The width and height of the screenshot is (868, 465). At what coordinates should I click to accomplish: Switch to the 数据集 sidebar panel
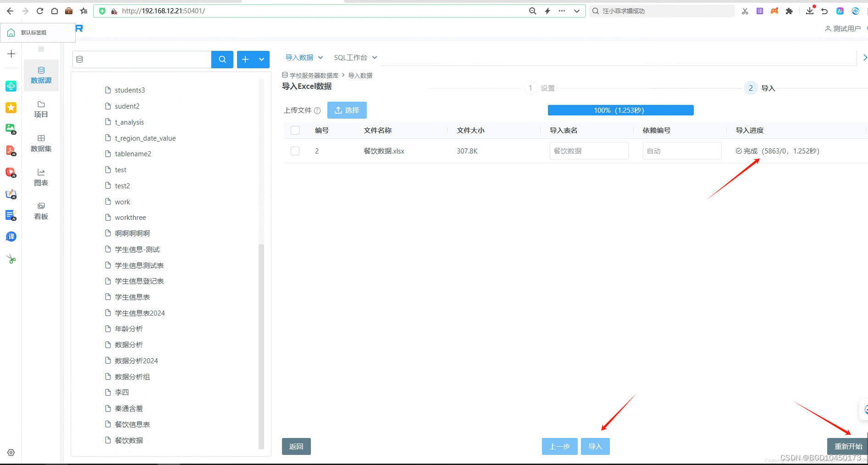(41, 143)
